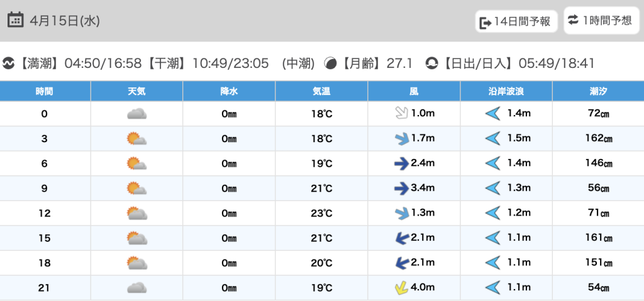Image resolution: width=644 pixels, height=301 pixels.
Task: Click the coastal wave arrow for 1.5m
Action: tap(492, 139)
